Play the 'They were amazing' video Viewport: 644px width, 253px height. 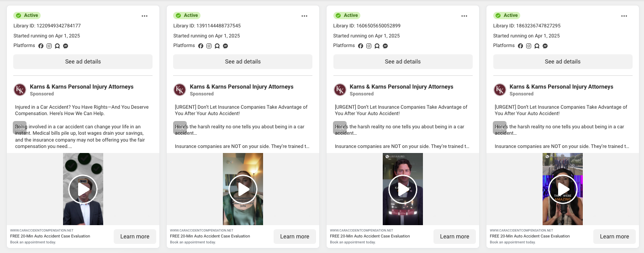point(563,189)
